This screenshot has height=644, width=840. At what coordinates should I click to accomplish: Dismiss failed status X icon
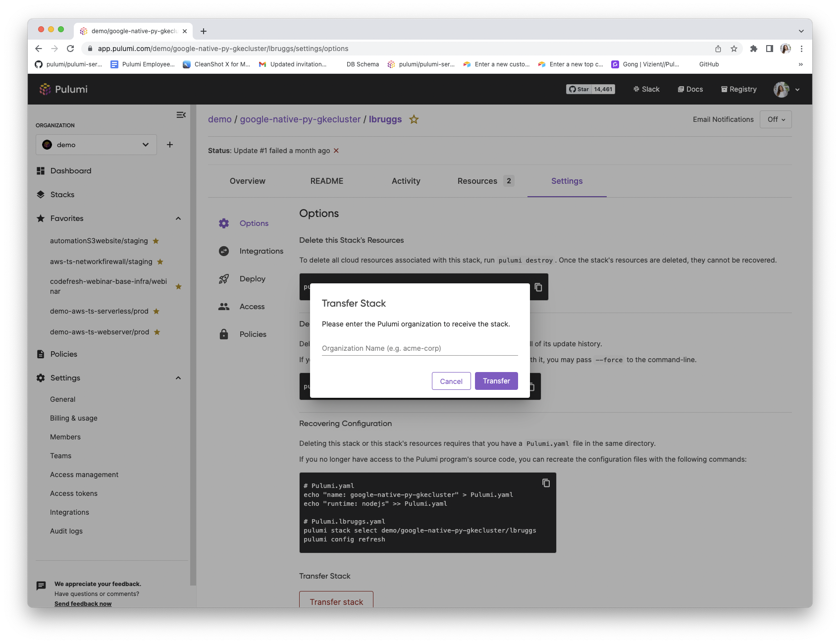coord(336,151)
